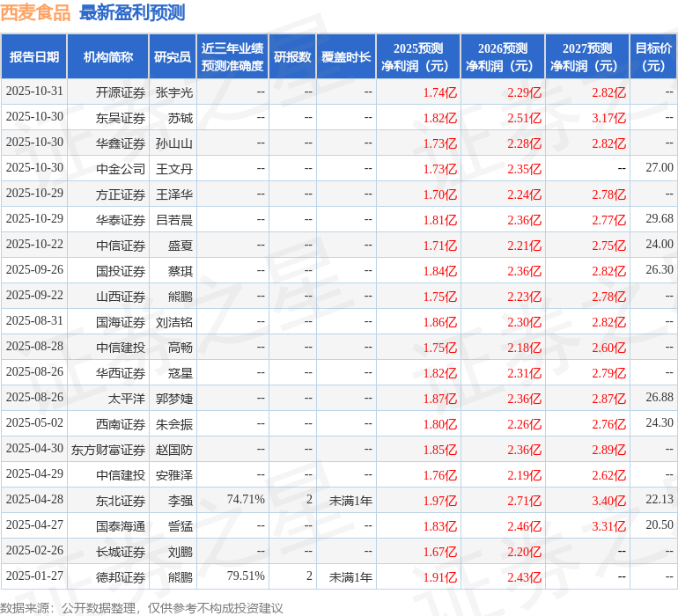Click analyst name 张宇光
Viewport: 678px width, 616px height.
pyautogui.click(x=173, y=92)
